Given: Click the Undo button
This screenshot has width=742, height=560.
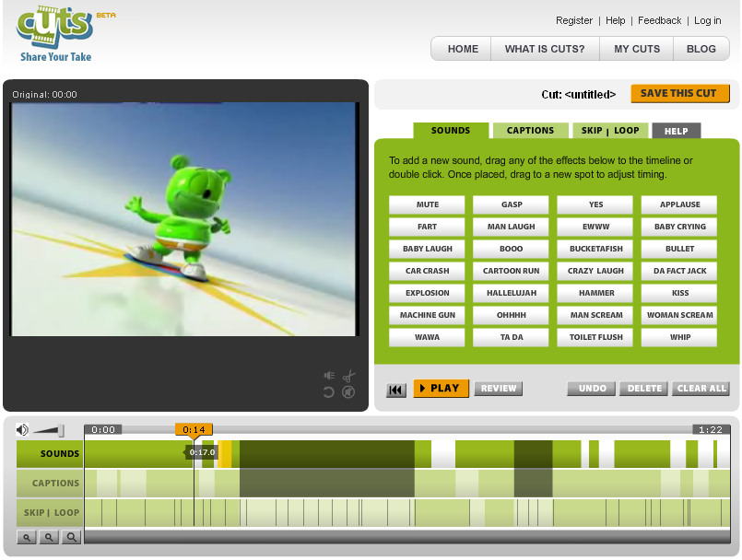Looking at the screenshot, I should pyautogui.click(x=592, y=389).
